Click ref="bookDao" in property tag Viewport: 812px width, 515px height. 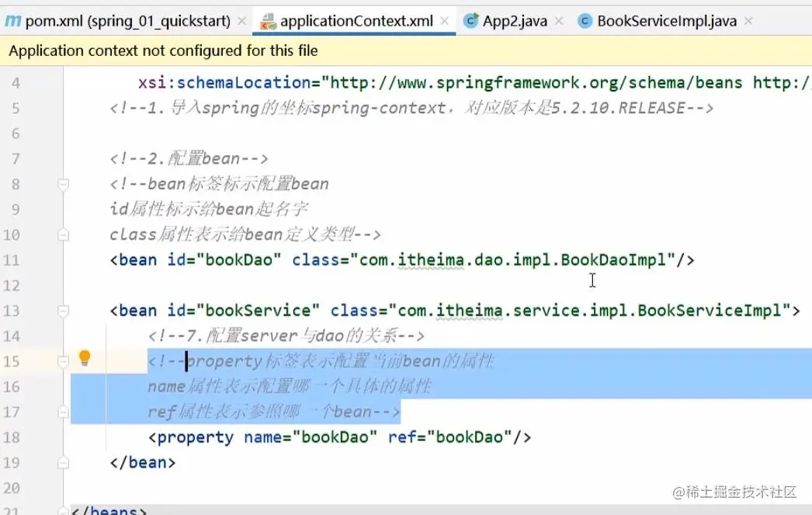pos(450,437)
